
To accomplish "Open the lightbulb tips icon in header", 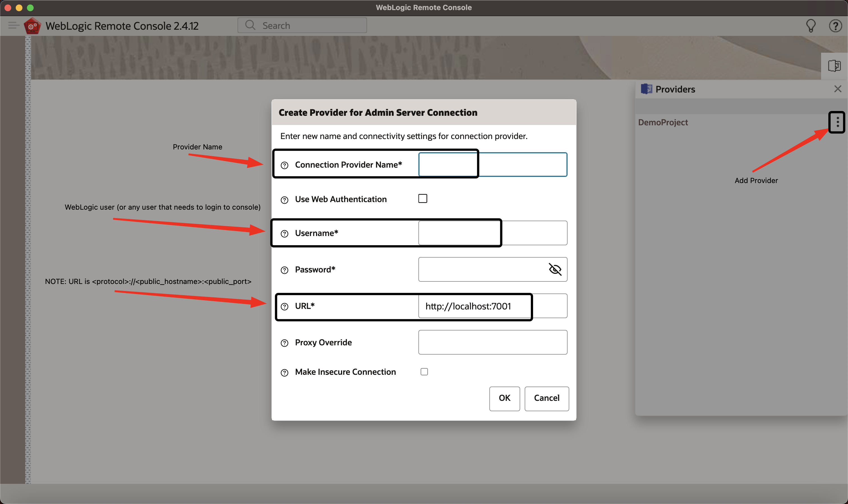I will [811, 26].
